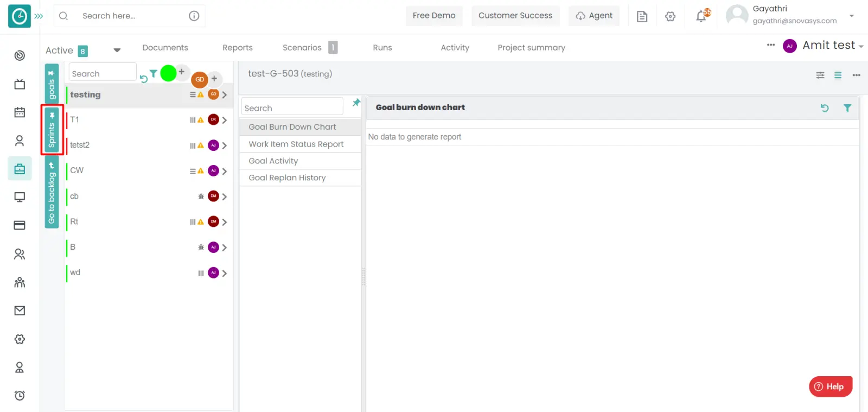Expand the testing goal chevron
Screen dimensions: 868x412
(x=225, y=94)
